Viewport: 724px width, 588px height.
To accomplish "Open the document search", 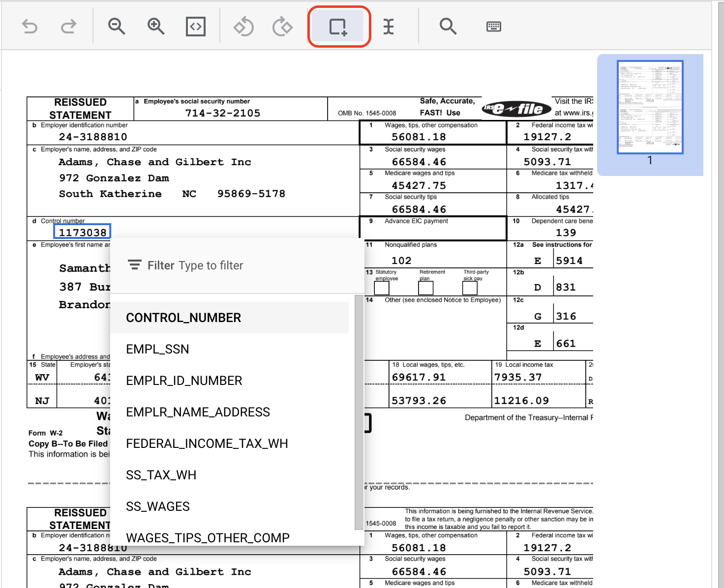I will tap(448, 26).
